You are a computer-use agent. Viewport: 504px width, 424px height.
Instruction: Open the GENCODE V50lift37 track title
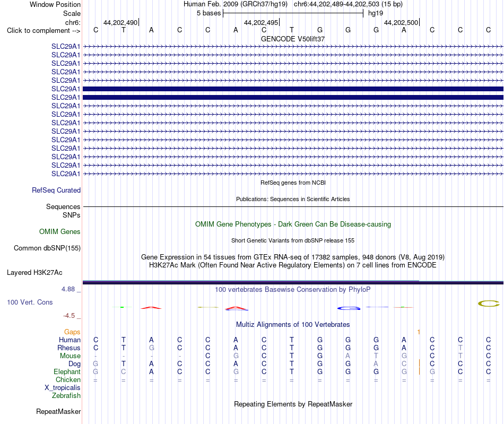point(293,39)
